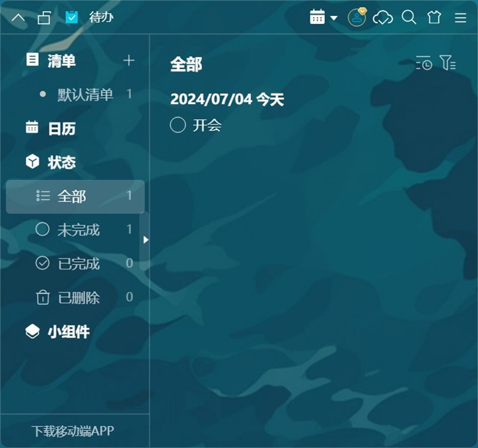Open the hamburger menu icon

click(x=460, y=18)
